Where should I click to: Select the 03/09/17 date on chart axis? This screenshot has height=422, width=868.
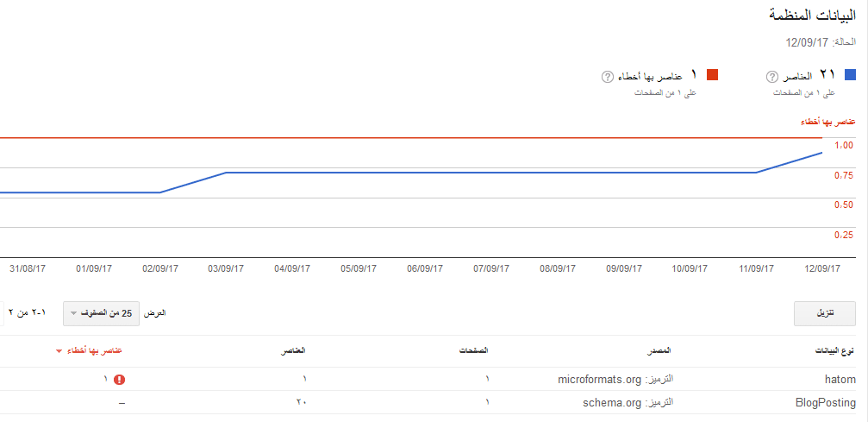click(x=226, y=268)
